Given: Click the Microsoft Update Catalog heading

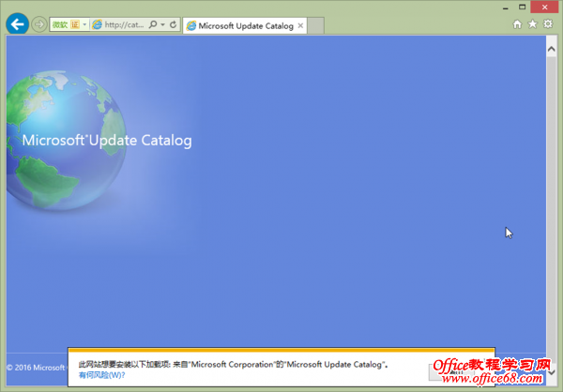Looking at the screenshot, I should 106,141.
